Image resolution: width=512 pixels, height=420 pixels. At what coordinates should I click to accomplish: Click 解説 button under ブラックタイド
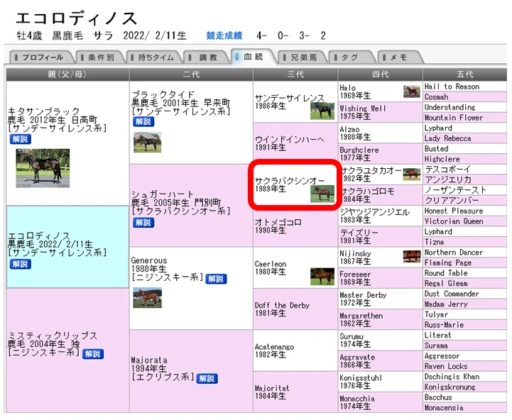143,122
